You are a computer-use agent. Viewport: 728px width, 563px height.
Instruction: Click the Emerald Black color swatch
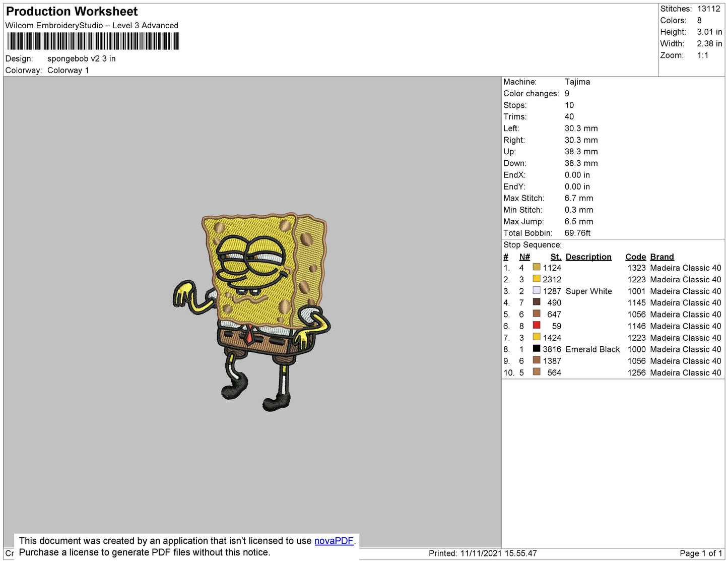coord(537,349)
